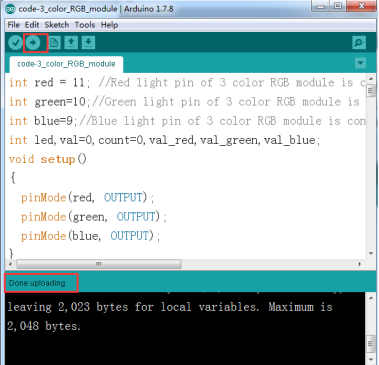Click the 'Done uploading.' status message
The height and width of the screenshot is (365, 379).
tap(38, 283)
